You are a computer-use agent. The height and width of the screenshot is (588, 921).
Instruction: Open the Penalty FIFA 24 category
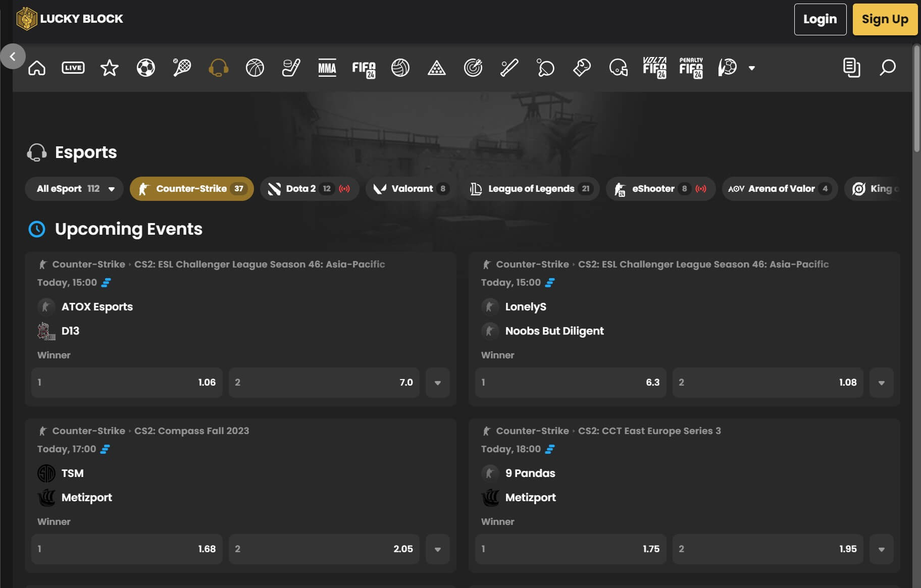[x=691, y=68]
